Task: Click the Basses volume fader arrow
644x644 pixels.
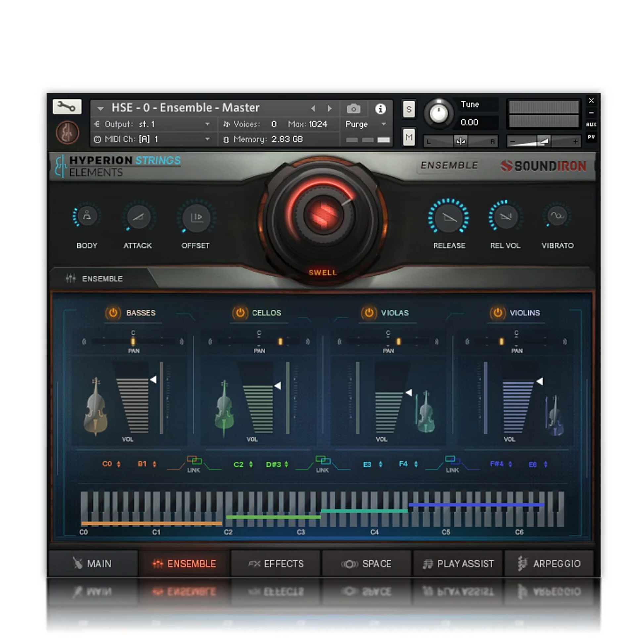Action: [153, 379]
